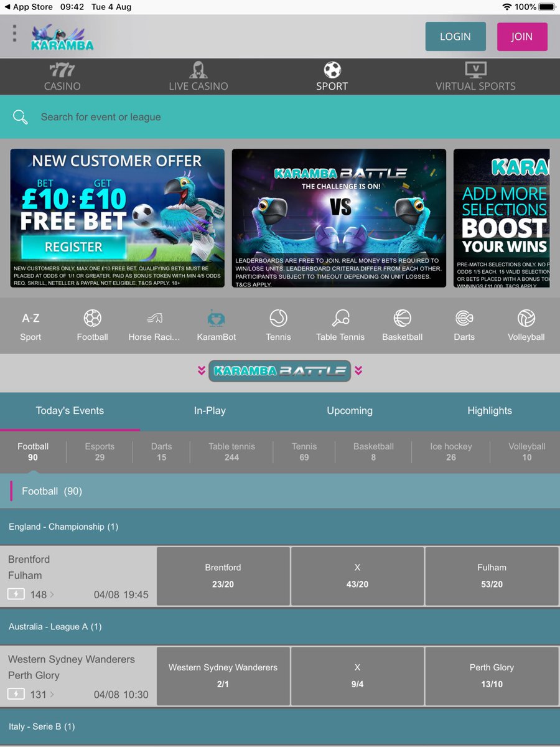Filter events by Football 90
560x747 pixels.
[x=33, y=452]
